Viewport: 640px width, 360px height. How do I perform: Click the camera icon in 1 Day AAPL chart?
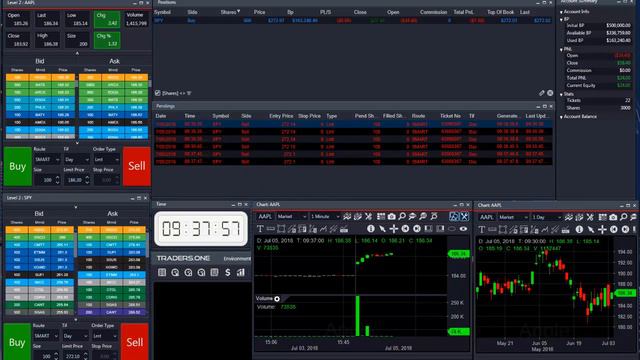point(613,218)
